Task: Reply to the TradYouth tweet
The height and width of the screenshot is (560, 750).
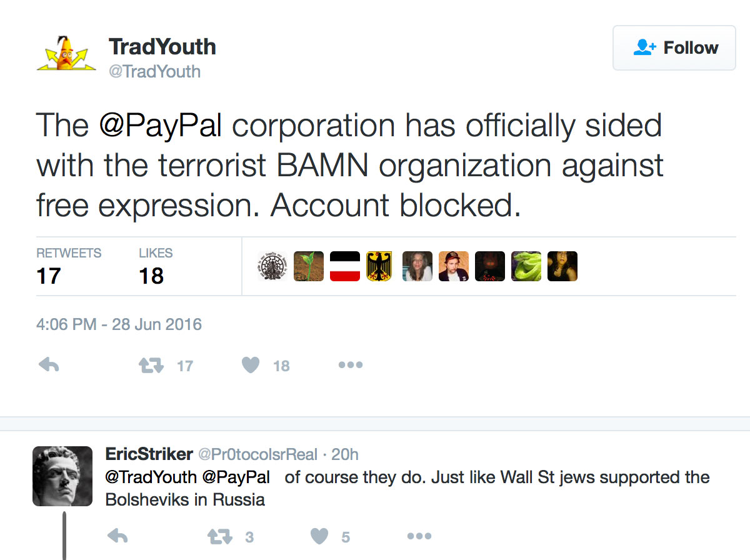Action: point(49,366)
